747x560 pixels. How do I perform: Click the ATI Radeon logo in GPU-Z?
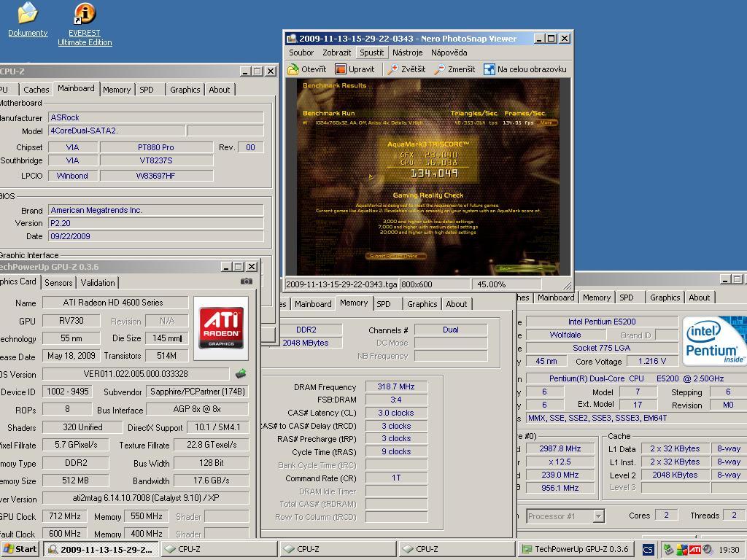tap(221, 328)
